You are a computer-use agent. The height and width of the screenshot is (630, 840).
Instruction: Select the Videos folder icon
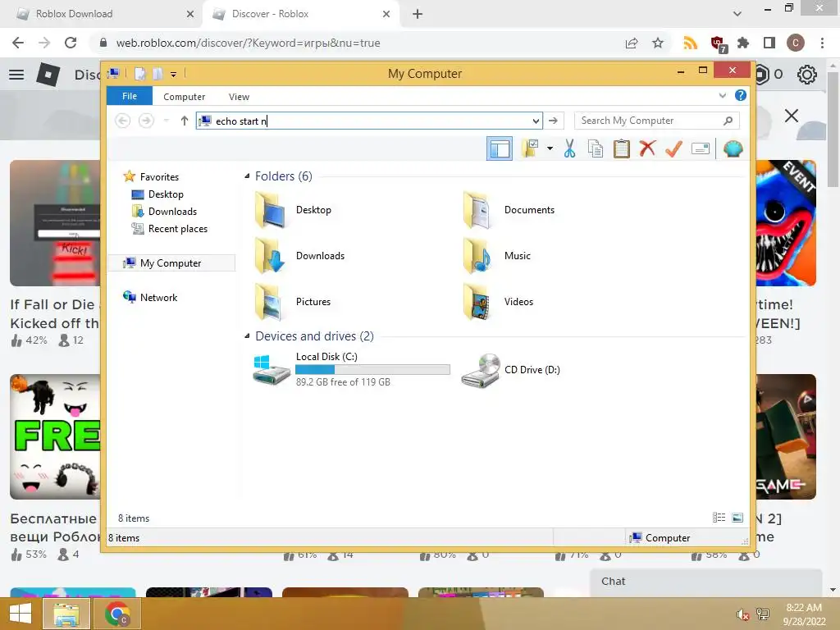478,302
